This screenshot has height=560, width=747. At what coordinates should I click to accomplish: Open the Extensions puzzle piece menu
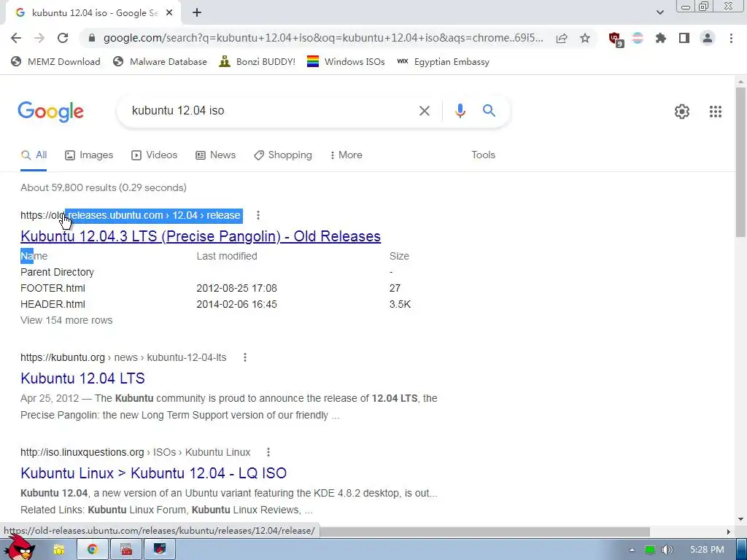click(661, 38)
